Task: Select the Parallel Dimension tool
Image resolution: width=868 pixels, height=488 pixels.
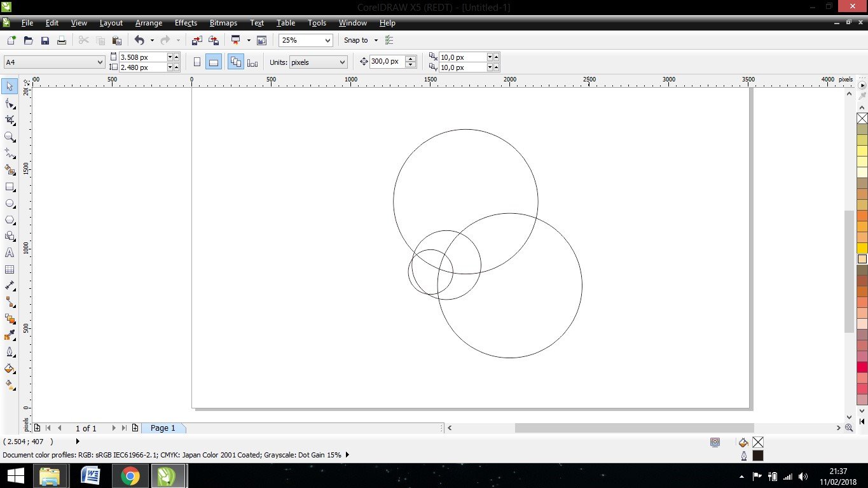Action: point(10,286)
